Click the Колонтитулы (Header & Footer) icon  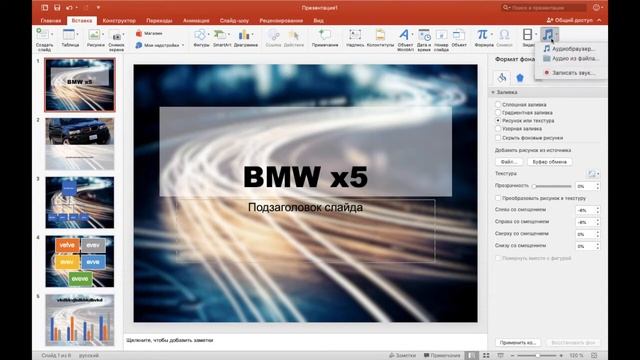click(x=380, y=35)
